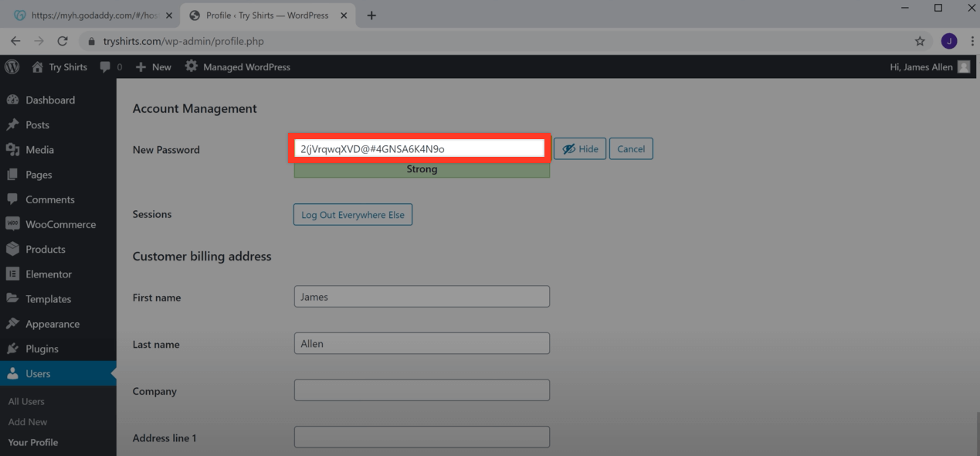Viewport: 980px width, 456px height.
Task: Cancel the new password change
Action: click(631, 149)
